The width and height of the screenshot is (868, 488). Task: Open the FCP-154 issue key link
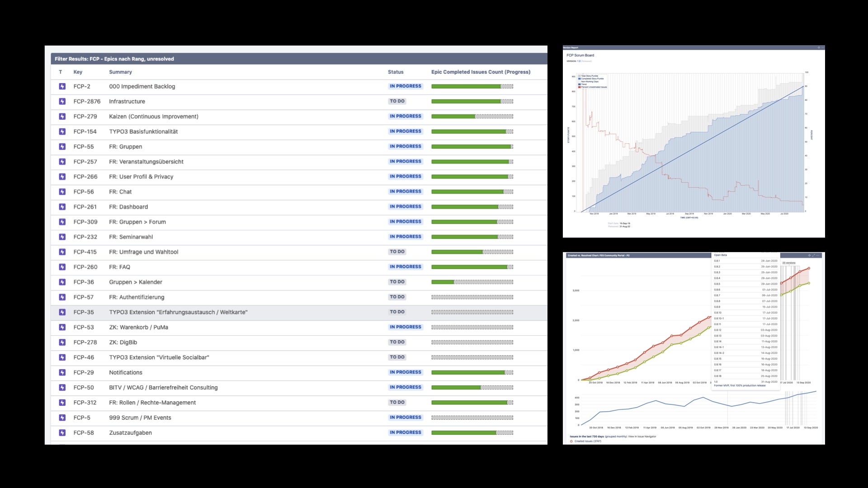click(85, 131)
